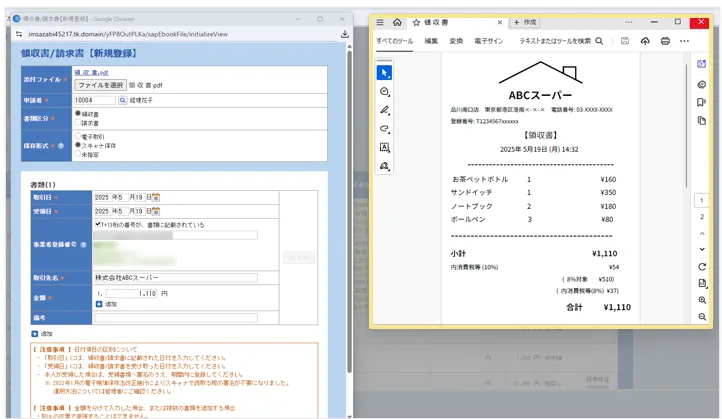Open the 編集 menu in PDF viewer
Viewport: 722px width, 419px height.
(431, 41)
